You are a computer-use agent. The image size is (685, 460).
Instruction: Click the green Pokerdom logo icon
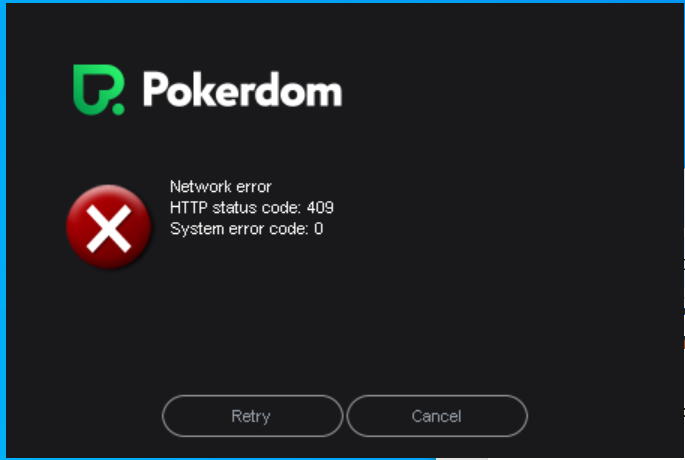(99, 90)
